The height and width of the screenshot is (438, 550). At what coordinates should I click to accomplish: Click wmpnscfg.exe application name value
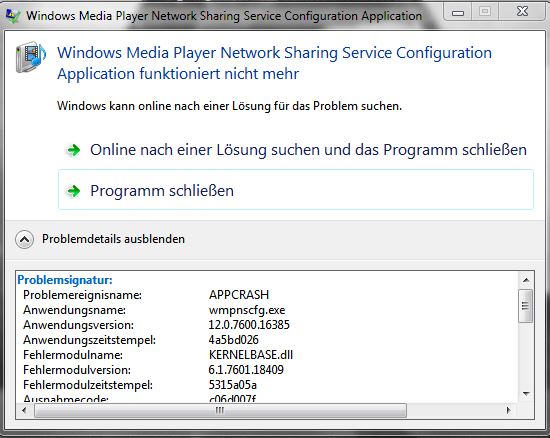247,310
